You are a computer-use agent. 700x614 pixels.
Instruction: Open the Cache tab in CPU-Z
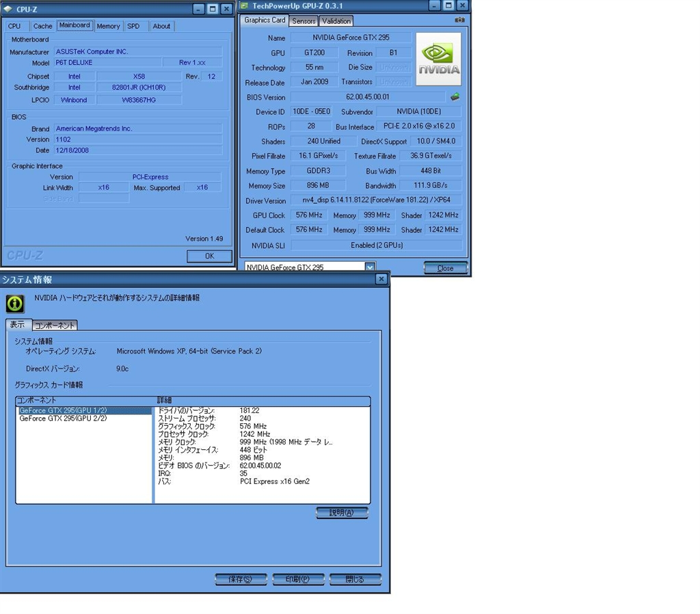coord(42,27)
